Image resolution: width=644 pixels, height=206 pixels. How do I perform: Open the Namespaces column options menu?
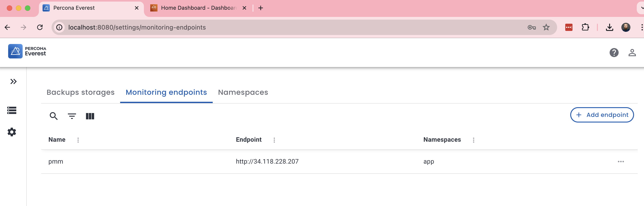point(473,140)
